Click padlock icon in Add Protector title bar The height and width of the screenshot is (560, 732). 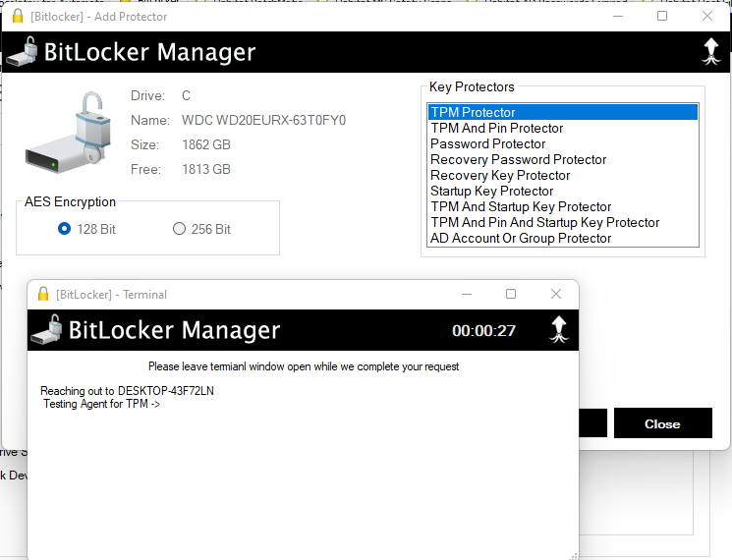coord(18,17)
